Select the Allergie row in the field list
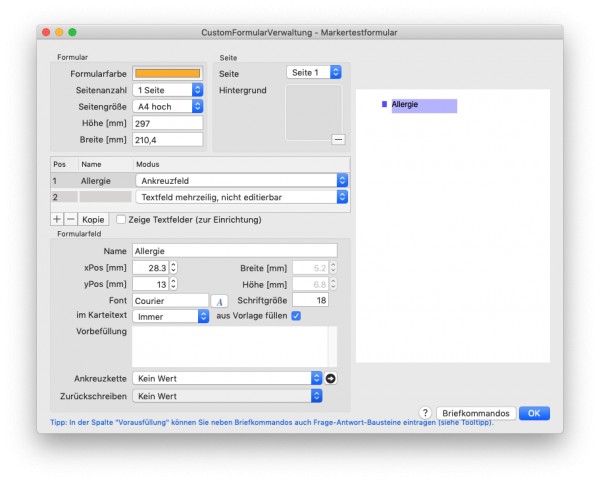This screenshot has height=482, width=600. [x=200, y=181]
